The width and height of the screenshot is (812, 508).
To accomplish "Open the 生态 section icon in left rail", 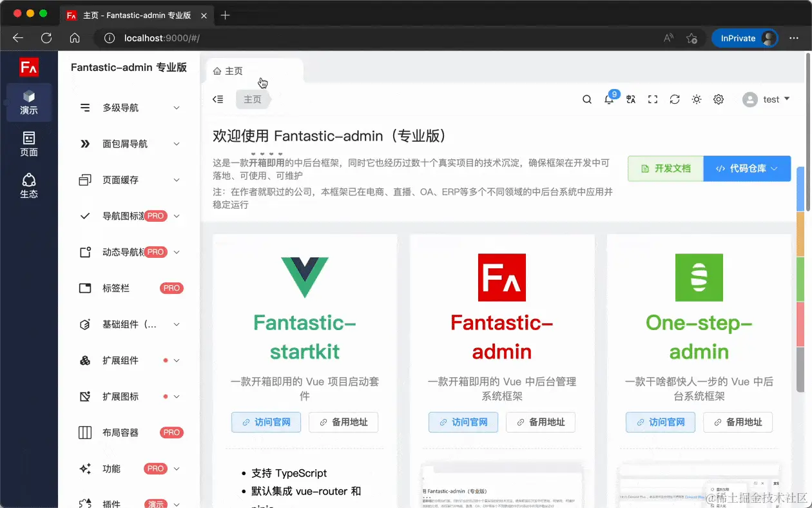I will 29,179.
